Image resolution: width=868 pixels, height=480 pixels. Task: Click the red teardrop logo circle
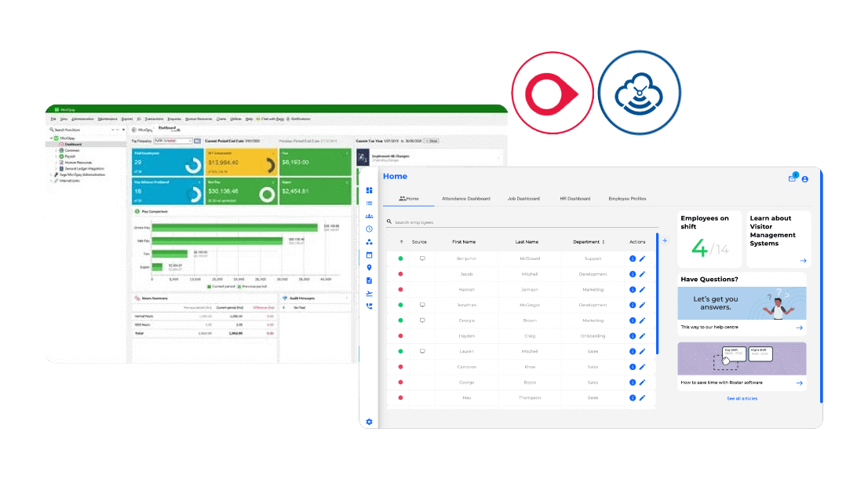point(553,93)
